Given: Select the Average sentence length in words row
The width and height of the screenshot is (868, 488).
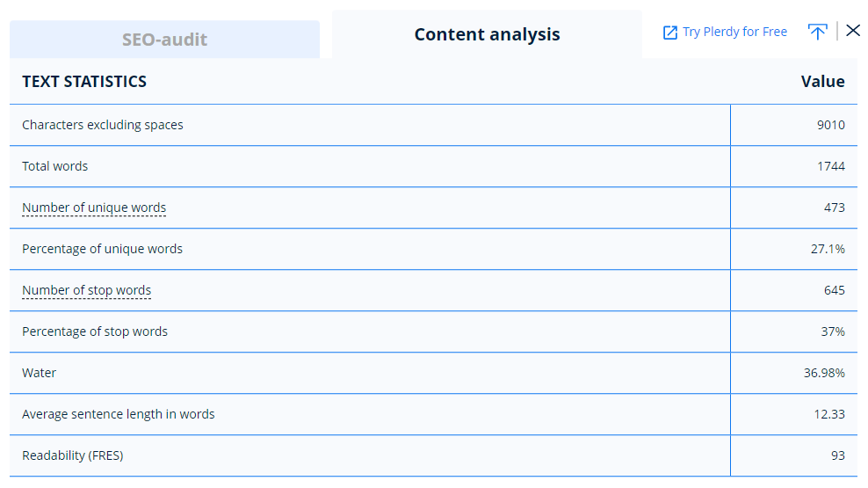Looking at the screenshot, I should pyautogui.click(x=433, y=414).
